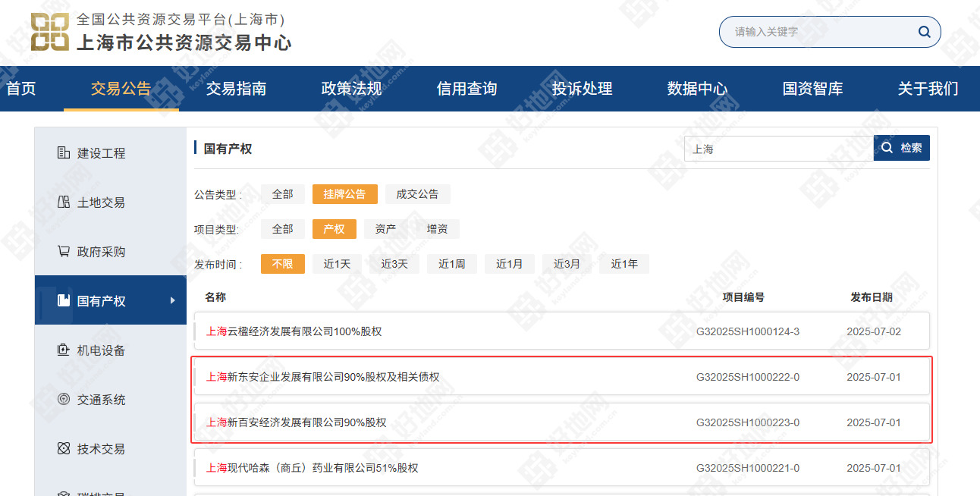Click the 建设工程 building icon in sidebar
This screenshot has height=496, width=980.
(x=64, y=153)
